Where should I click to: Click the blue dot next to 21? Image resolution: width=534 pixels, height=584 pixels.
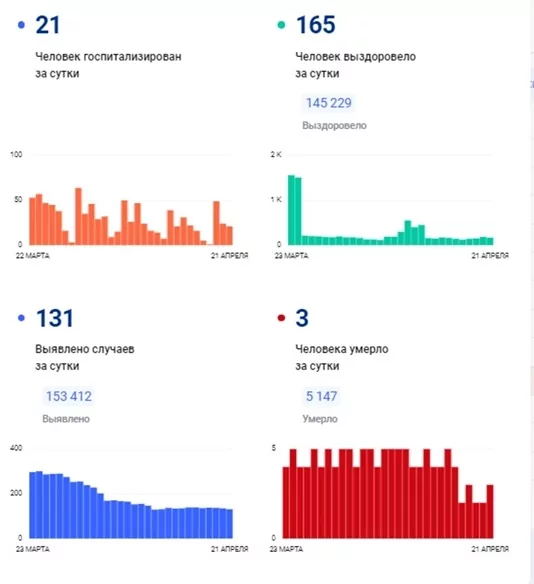[x=22, y=25]
